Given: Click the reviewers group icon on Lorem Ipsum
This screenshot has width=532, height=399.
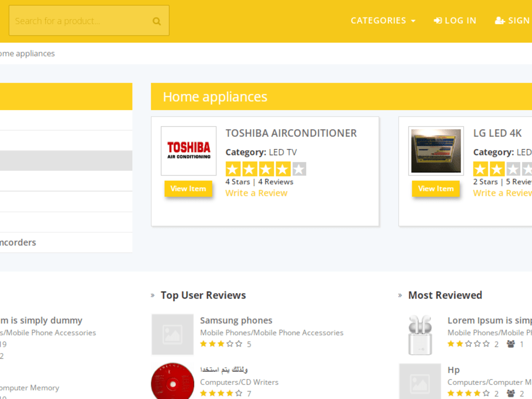Looking at the screenshot, I should (x=511, y=344).
